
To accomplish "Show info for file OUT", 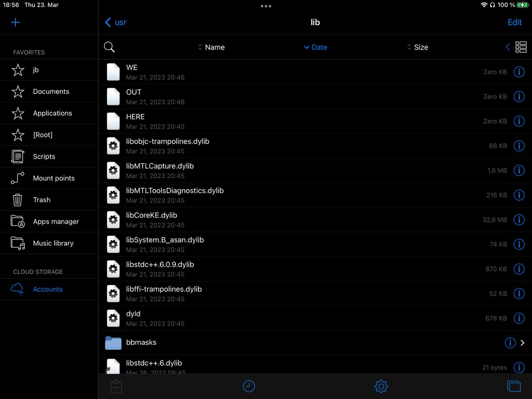I will tap(519, 96).
